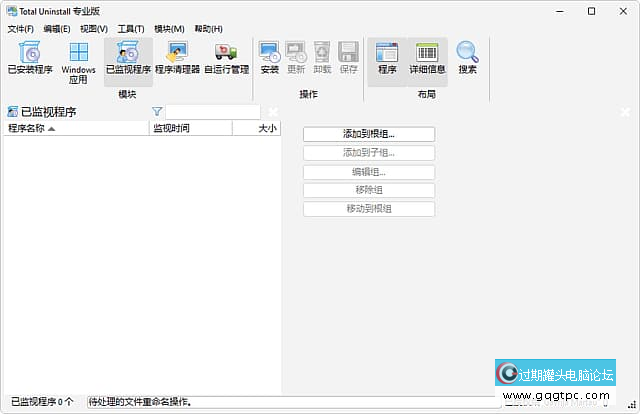The image size is (640, 414).
Task: Open the 已安装程序 (Installed Programs) module
Action: coord(30,59)
